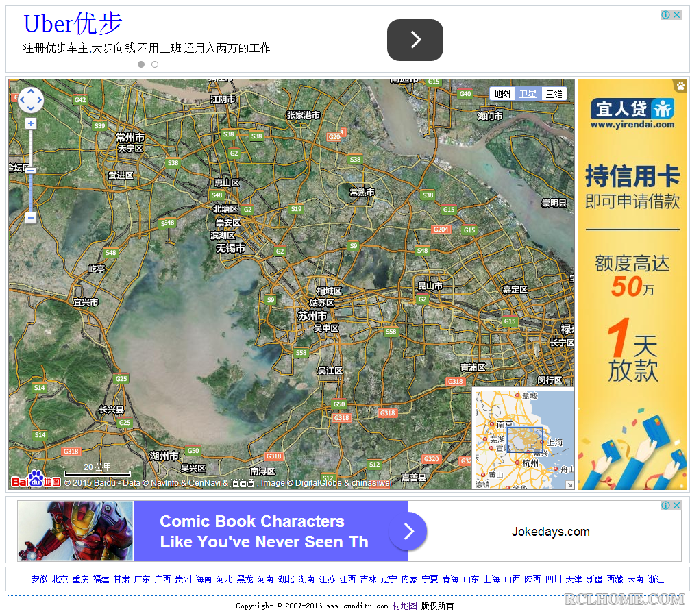This screenshot has height=616, width=690.
Task: Open the 北京 province link
Action: pos(60,579)
